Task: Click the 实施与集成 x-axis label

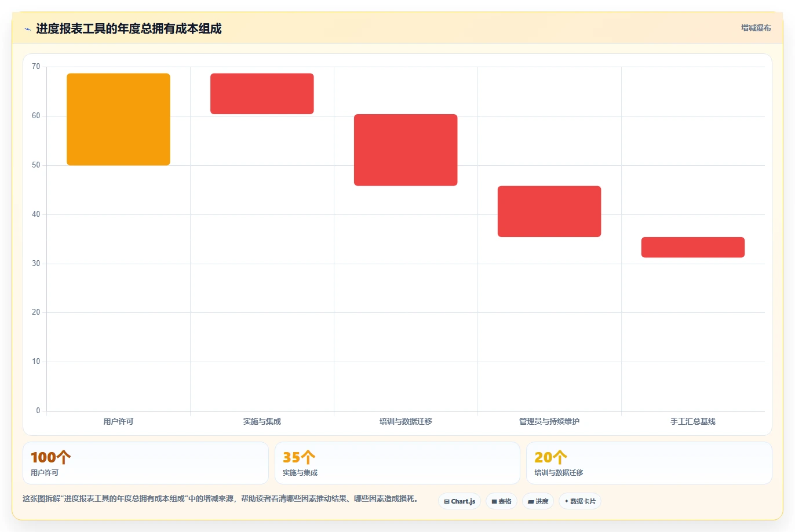Action: 262,421
